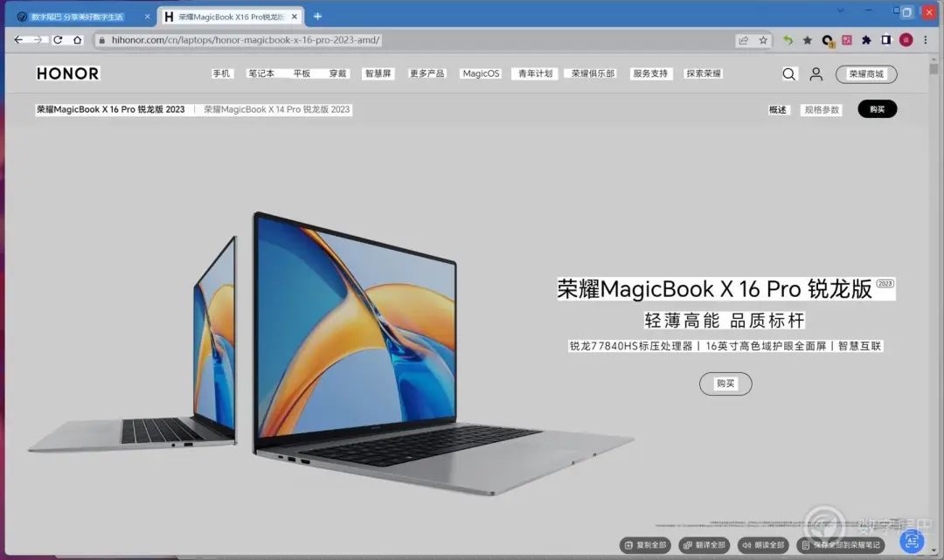
Task: Click the 保存全部到荣耀笔记 button
Action: pos(841,545)
